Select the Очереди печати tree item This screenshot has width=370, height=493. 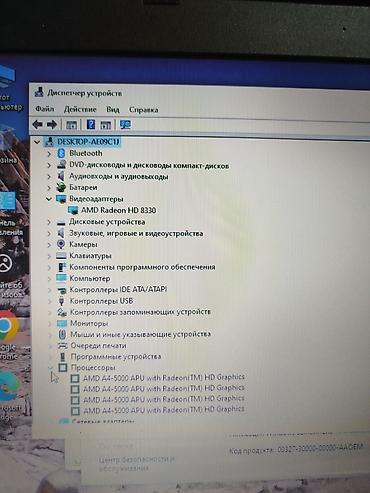[x=99, y=345]
